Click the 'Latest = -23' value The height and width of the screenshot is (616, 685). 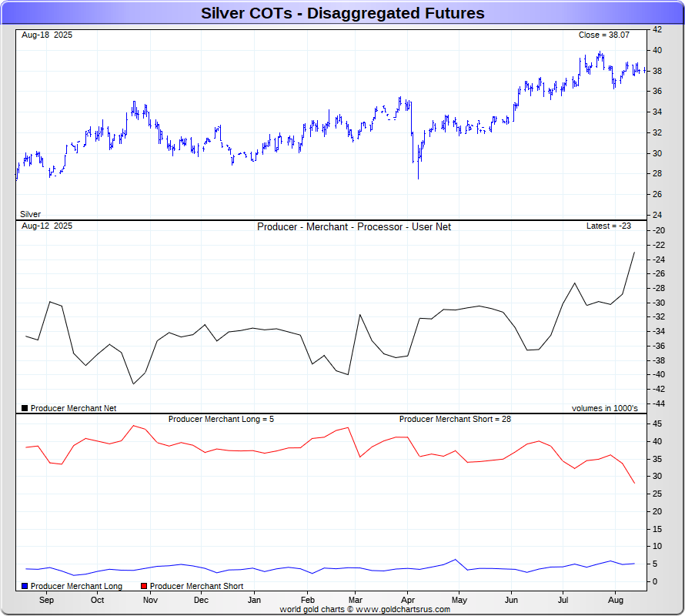[x=609, y=226]
